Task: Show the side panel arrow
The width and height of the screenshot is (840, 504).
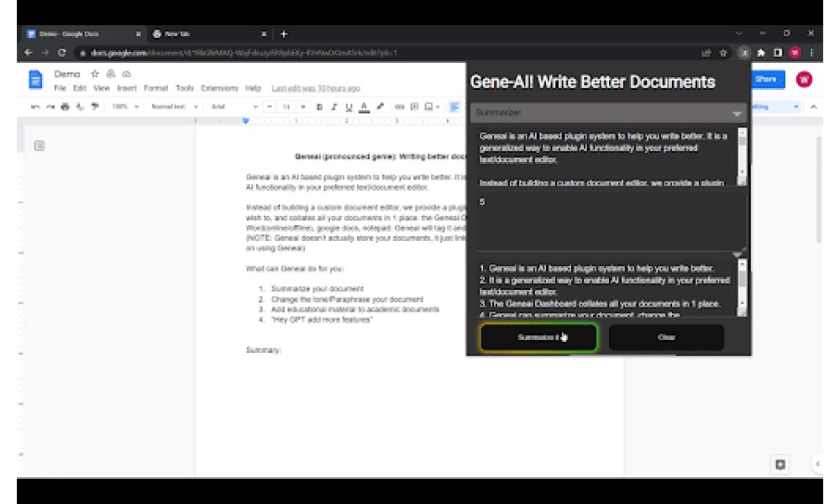Action: tap(817, 464)
